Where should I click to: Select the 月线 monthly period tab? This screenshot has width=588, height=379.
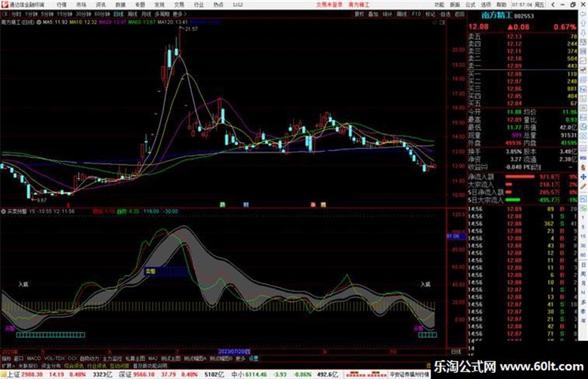[146, 14]
